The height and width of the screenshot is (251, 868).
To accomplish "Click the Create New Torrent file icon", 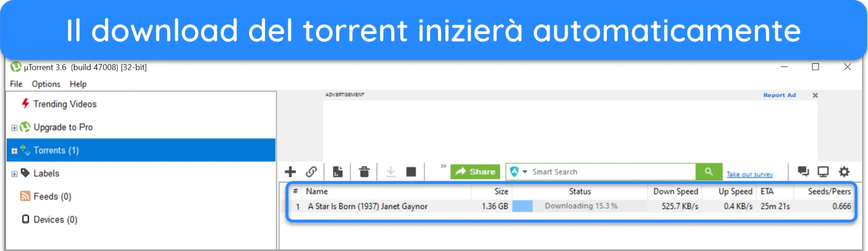I will [338, 172].
